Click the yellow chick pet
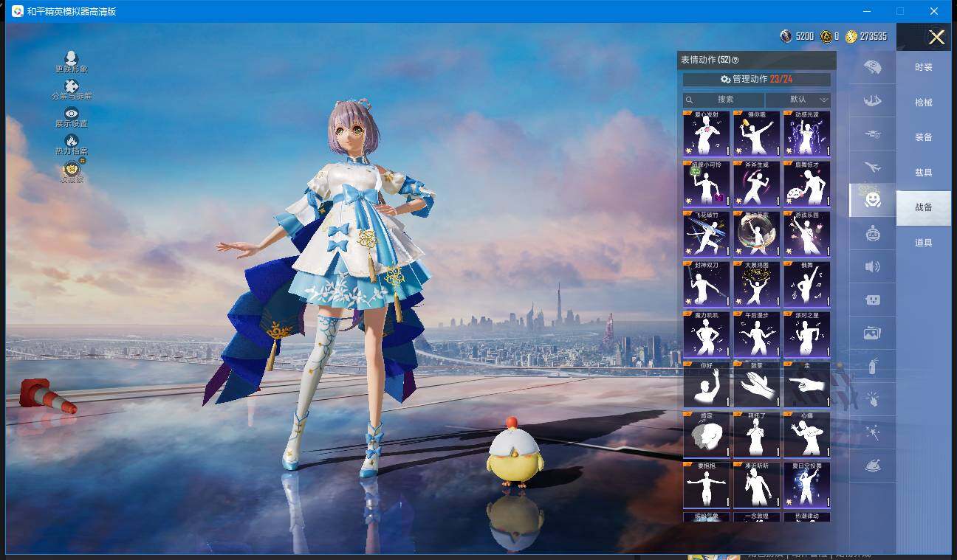This screenshot has width=957, height=560. (x=515, y=452)
